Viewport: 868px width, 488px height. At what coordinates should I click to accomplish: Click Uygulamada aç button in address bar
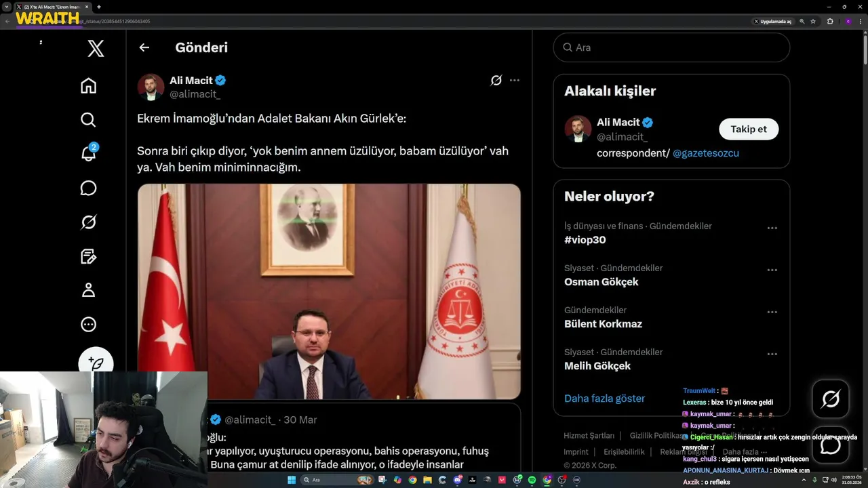[773, 22]
